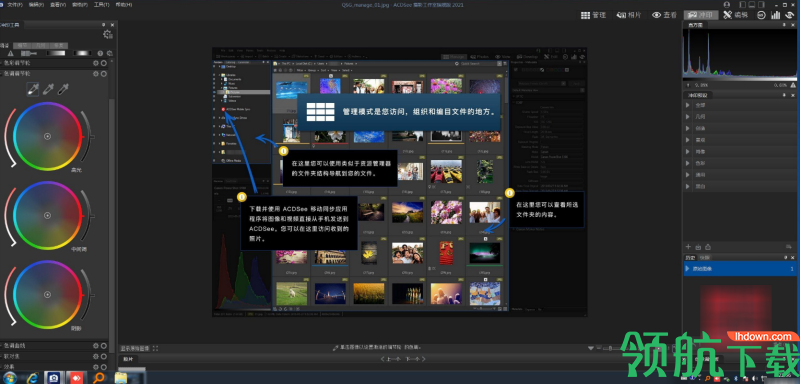The image size is (800, 384).
Task: Select the Develop (冲印) mode button
Action: click(x=701, y=15)
